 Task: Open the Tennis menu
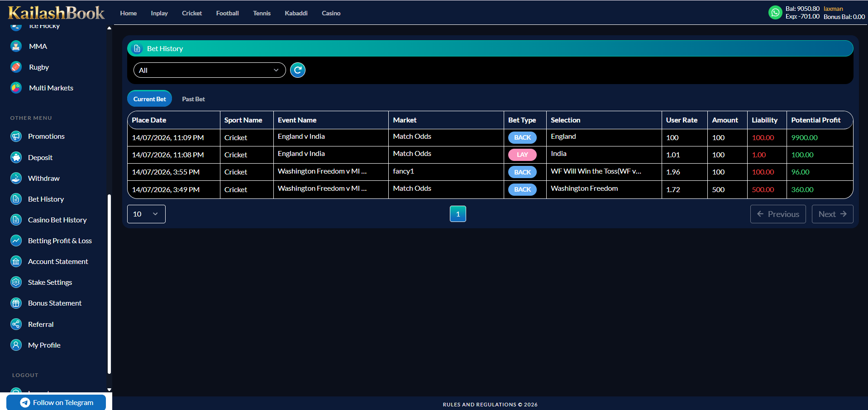point(262,13)
